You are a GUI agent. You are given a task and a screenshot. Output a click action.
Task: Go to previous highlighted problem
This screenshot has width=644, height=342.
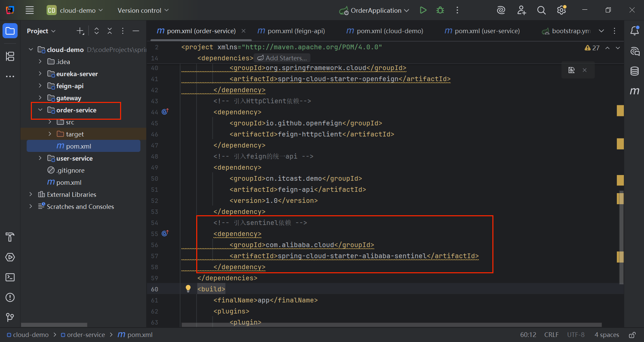coord(607,48)
